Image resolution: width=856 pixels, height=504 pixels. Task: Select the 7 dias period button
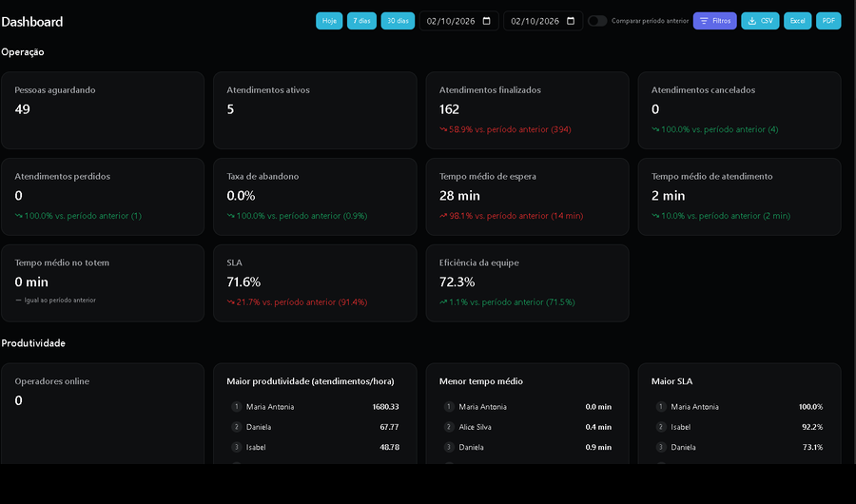coord(361,21)
